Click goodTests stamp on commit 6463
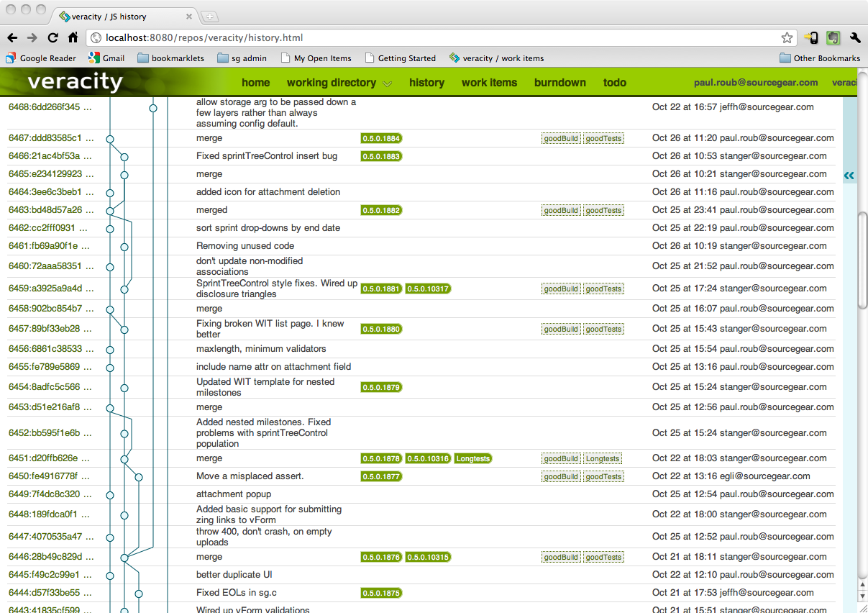The height and width of the screenshot is (613, 868). click(603, 211)
